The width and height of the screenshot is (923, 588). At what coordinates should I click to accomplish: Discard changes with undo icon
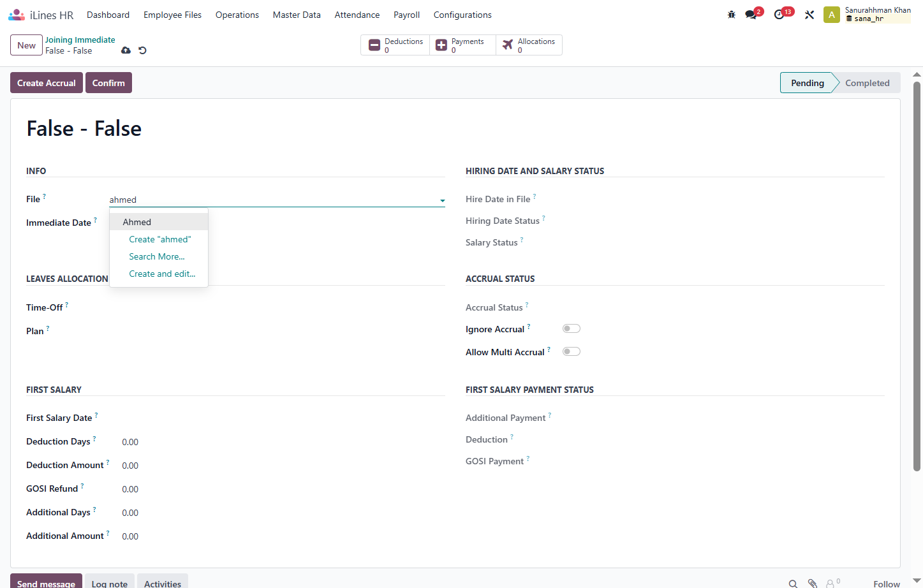(x=143, y=50)
